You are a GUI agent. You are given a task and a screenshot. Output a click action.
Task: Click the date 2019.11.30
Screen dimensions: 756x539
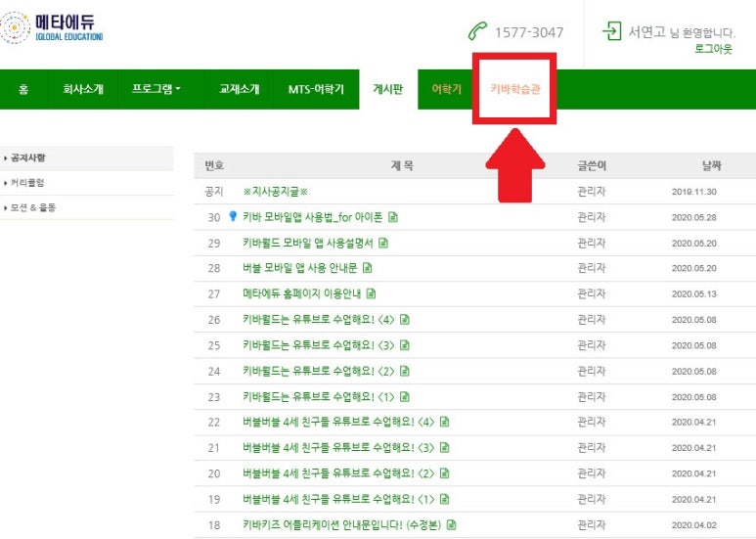point(693,192)
